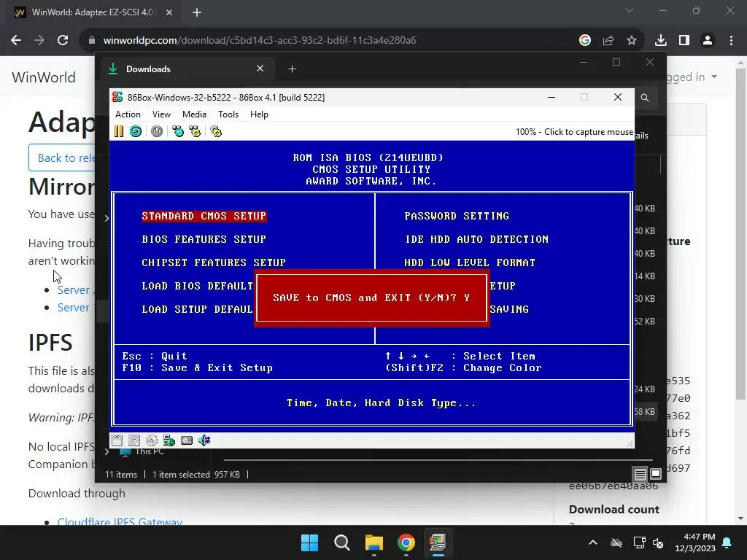The height and width of the screenshot is (560, 747).
Task: Click CHIPSET FEATURES SETUP entry
Action: tap(214, 262)
